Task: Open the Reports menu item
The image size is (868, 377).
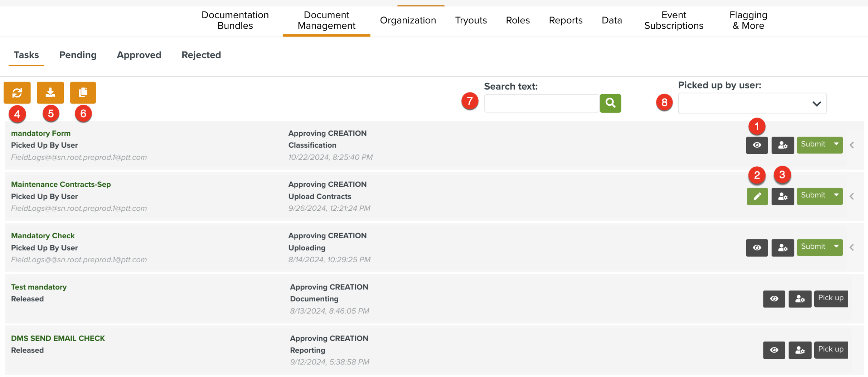Action: tap(566, 20)
